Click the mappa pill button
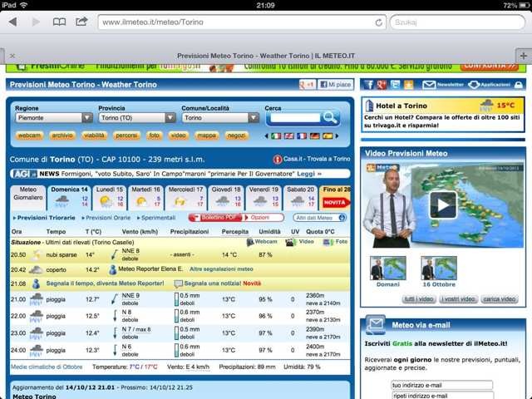This screenshot has height=399, width=532. coord(207,135)
